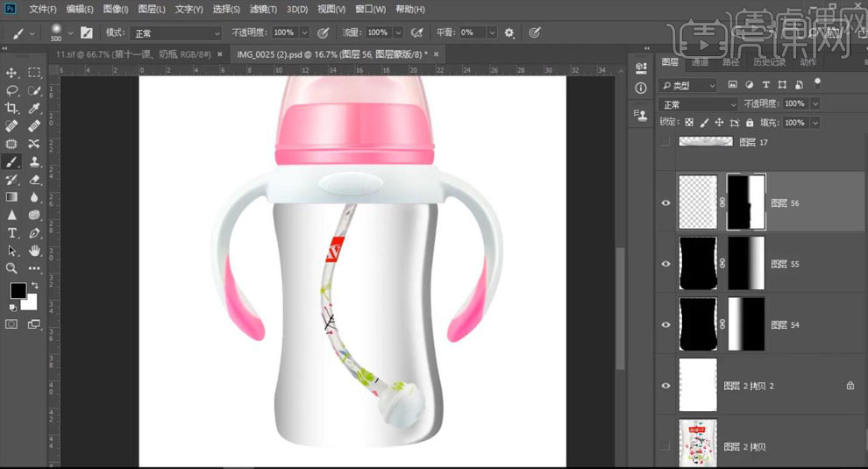
Task: Choose the Hand tool
Action: (x=34, y=251)
